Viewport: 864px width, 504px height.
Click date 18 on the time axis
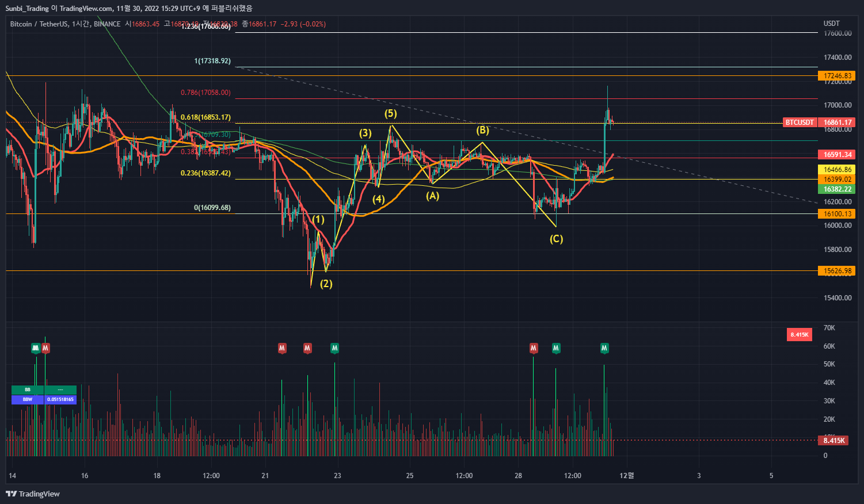[x=157, y=476]
